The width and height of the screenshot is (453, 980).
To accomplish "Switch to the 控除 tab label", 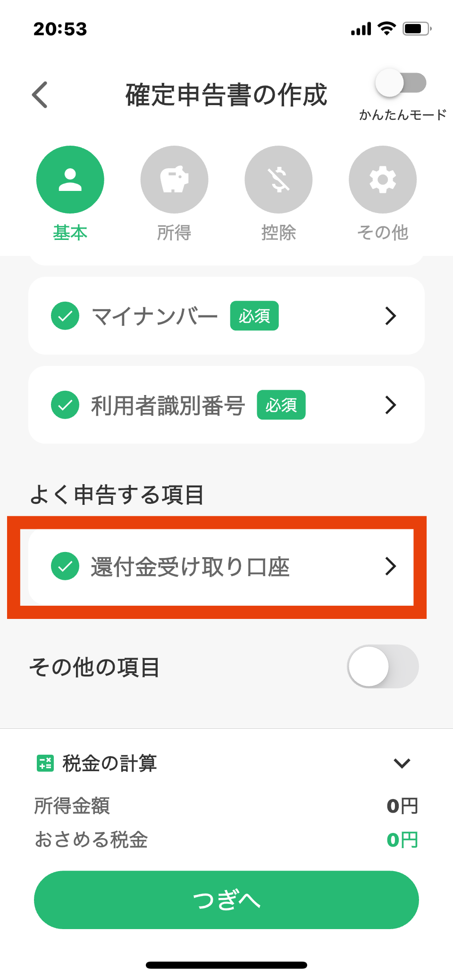I will [278, 233].
